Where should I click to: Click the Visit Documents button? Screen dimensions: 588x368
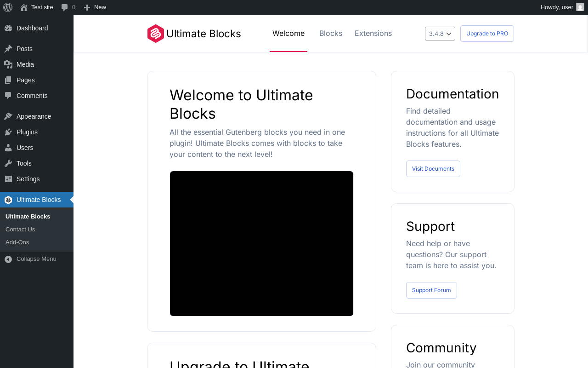click(433, 169)
